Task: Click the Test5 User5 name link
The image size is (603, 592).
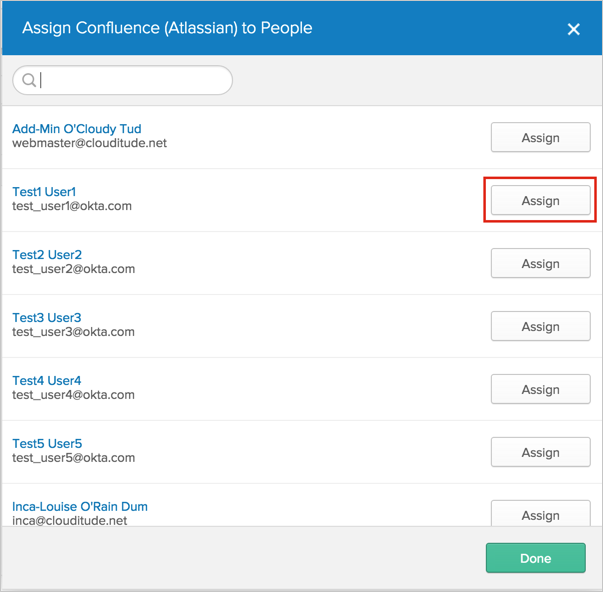Action: pos(47,443)
